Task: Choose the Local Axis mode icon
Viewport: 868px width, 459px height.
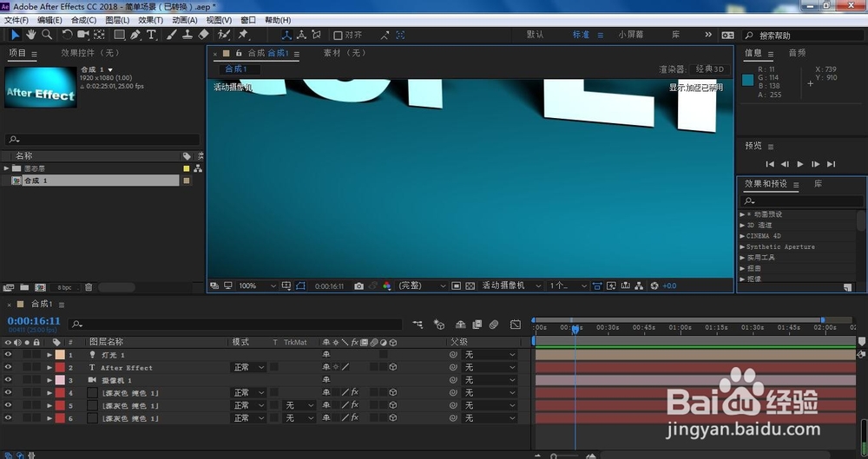Action: tap(286, 35)
